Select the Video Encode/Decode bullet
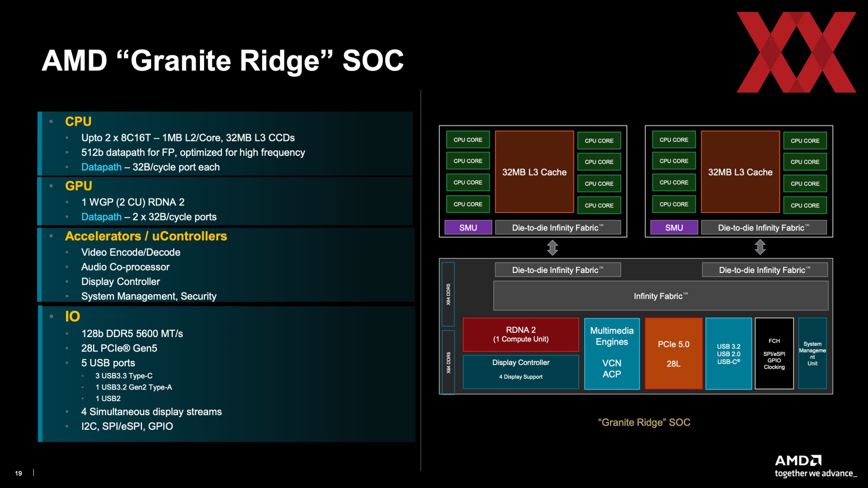868x488 pixels. pos(131,252)
